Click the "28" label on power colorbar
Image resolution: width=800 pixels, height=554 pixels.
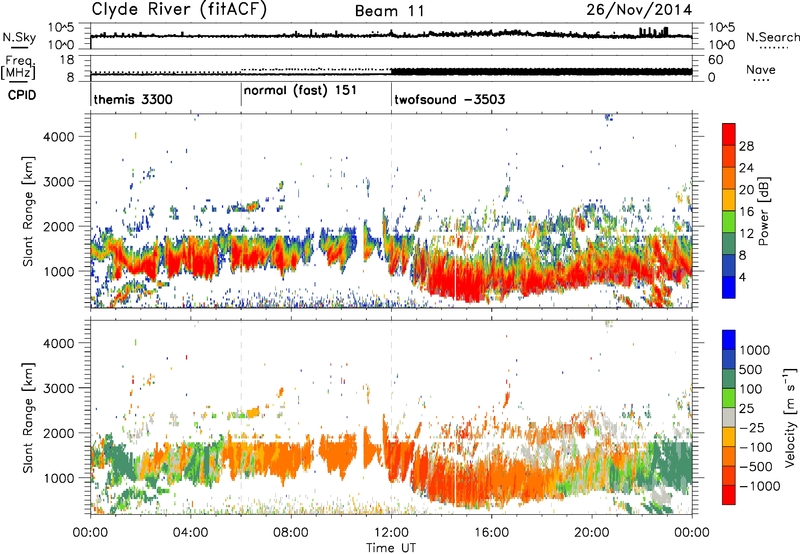pyautogui.click(x=746, y=146)
